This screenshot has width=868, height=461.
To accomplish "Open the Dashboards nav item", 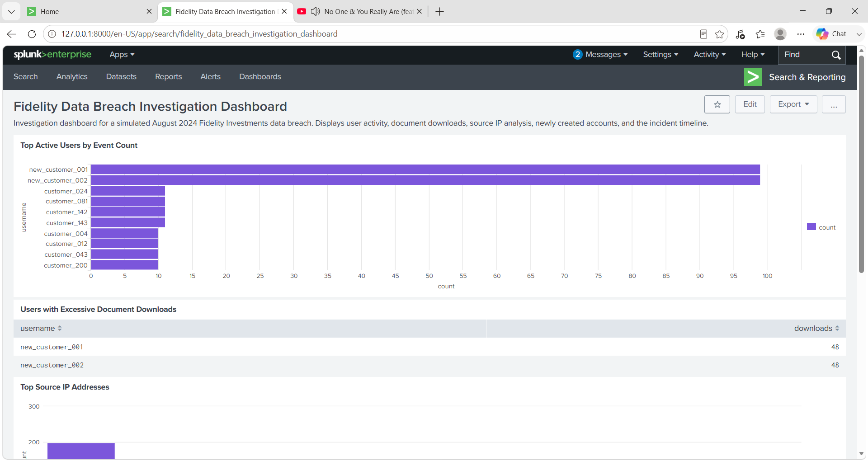I will tap(260, 77).
